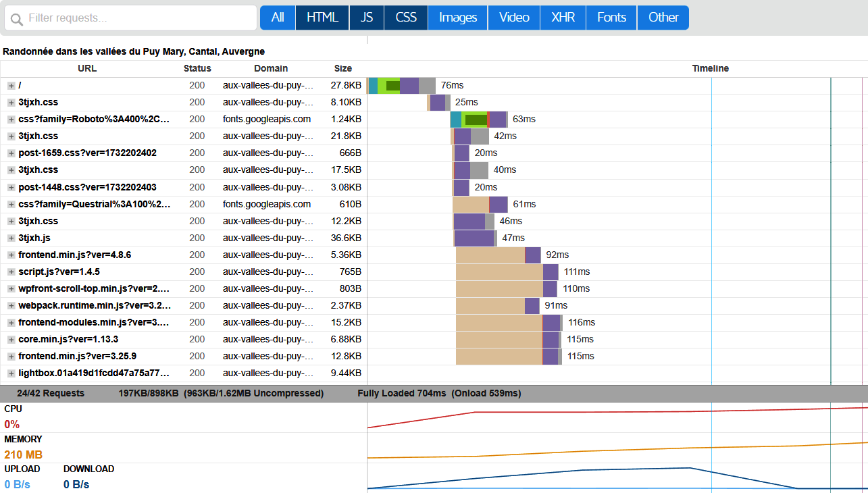868x493 pixels.
Task: Click plus icon beside 3tjxh.js
Action: (x=11, y=238)
